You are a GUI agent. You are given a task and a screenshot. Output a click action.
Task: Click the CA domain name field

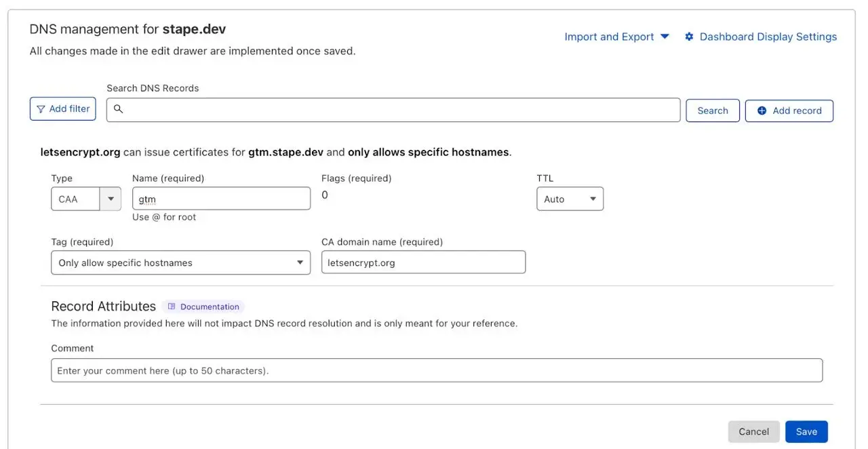tap(423, 262)
